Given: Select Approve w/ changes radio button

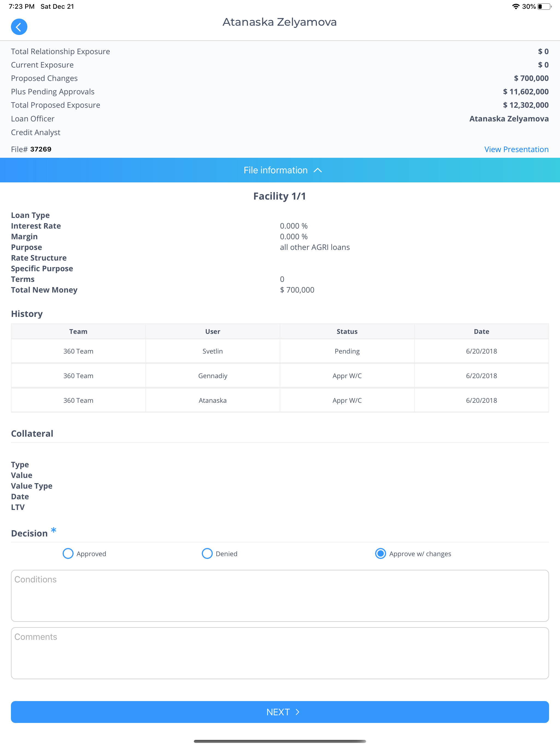Looking at the screenshot, I should point(381,553).
